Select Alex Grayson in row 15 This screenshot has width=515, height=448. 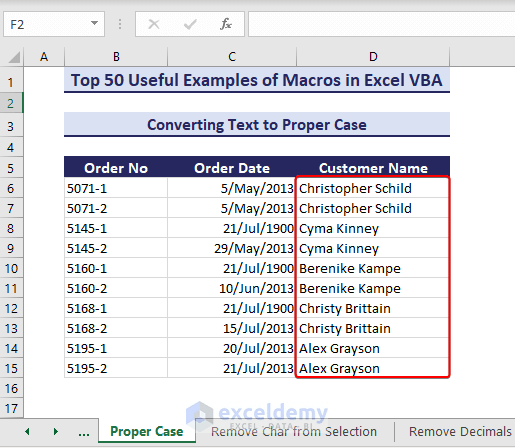coord(373,368)
